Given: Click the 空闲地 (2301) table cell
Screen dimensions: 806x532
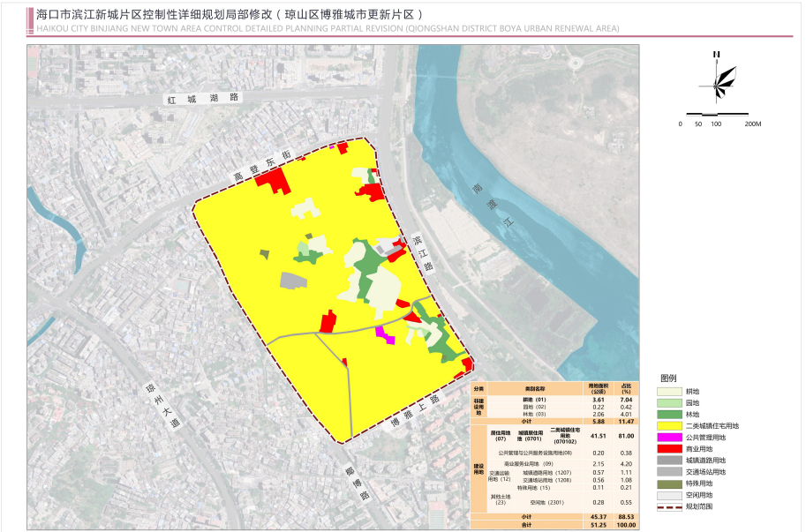Looking at the screenshot, I should point(547,502).
